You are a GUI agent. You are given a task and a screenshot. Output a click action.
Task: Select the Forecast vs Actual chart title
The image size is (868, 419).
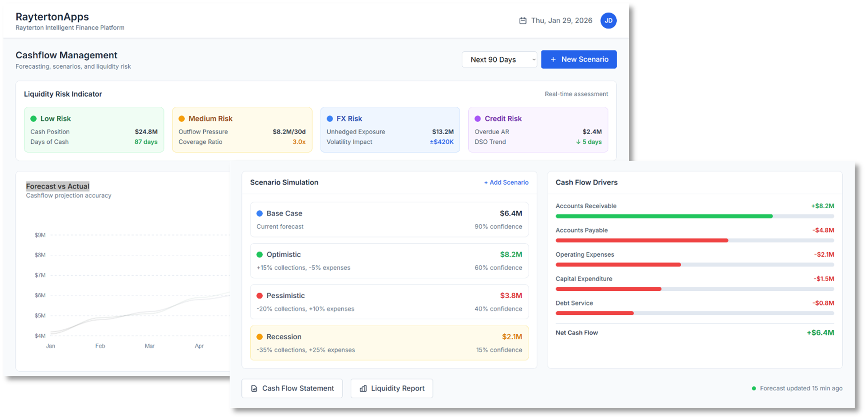pos(58,186)
